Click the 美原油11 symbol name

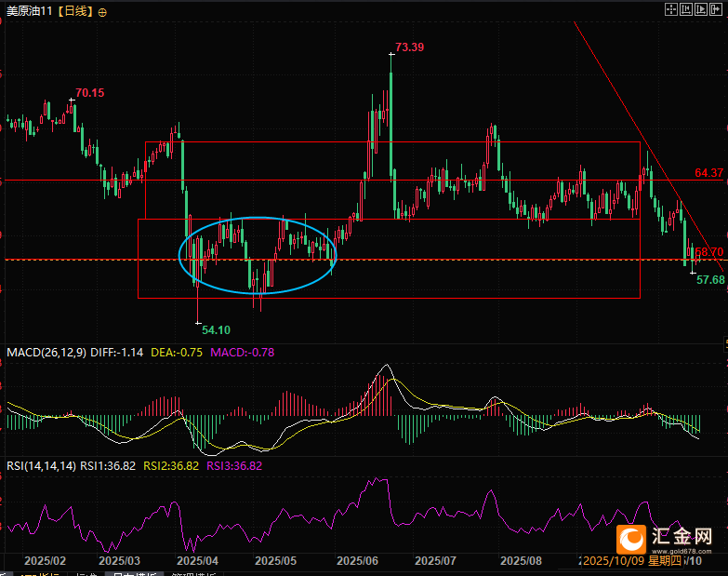(x=28, y=12)
